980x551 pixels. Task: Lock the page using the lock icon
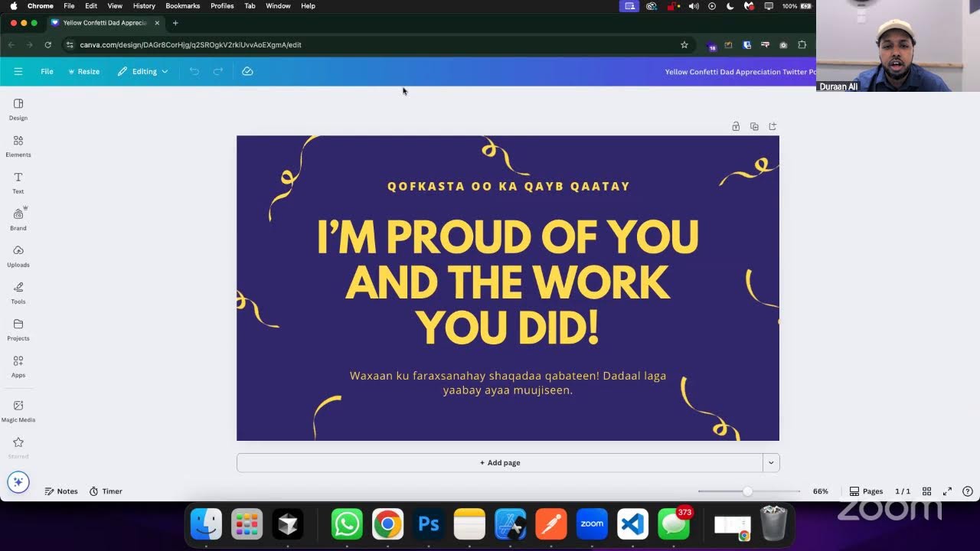coord(736,126)
